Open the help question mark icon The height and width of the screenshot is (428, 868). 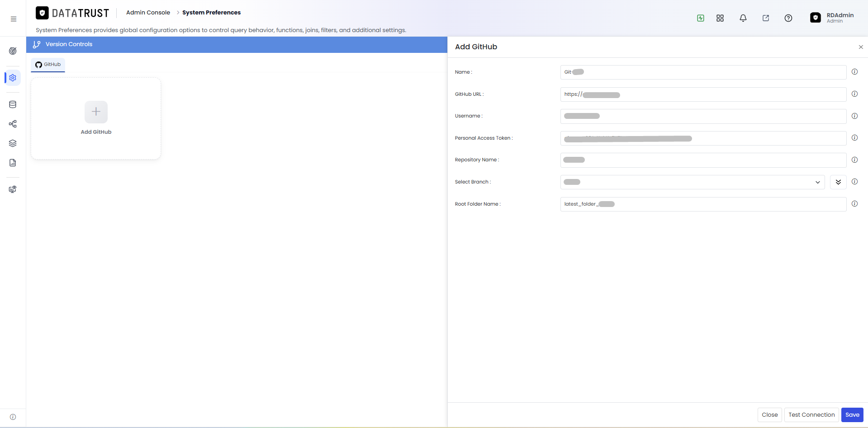pos(788,18)
